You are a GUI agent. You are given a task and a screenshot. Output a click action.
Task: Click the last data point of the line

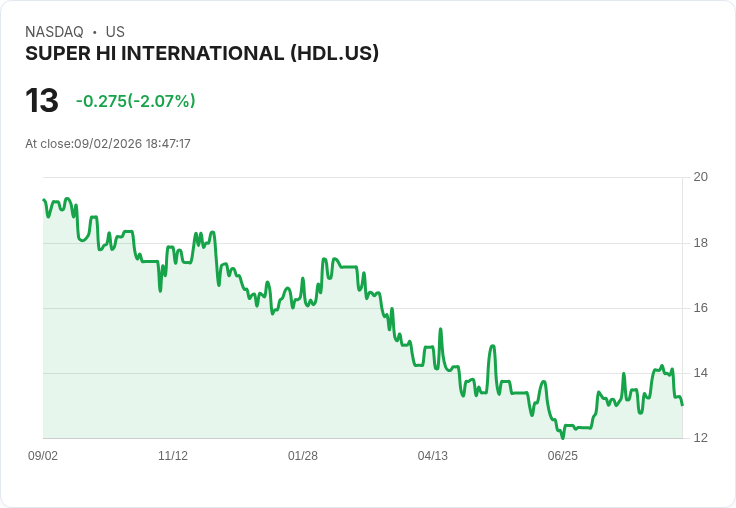point(682,405)
